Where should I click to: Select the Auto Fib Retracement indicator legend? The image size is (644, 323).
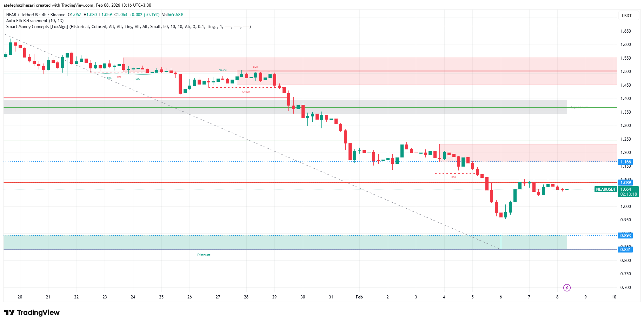point(35,21)
